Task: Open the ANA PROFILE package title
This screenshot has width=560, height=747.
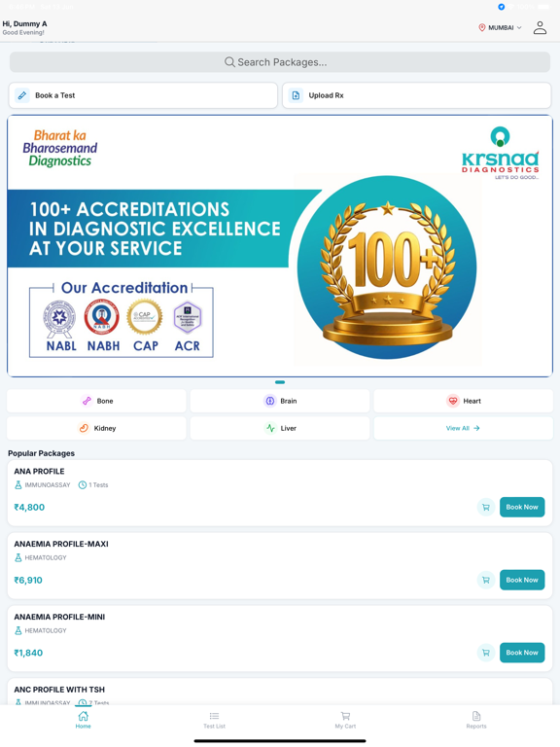Action: [39, 471]
